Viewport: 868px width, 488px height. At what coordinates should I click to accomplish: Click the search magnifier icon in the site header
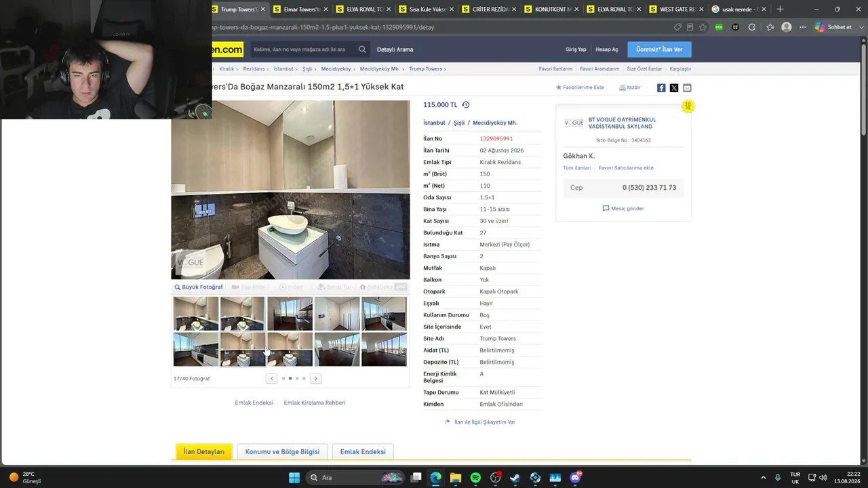(362, 49)
